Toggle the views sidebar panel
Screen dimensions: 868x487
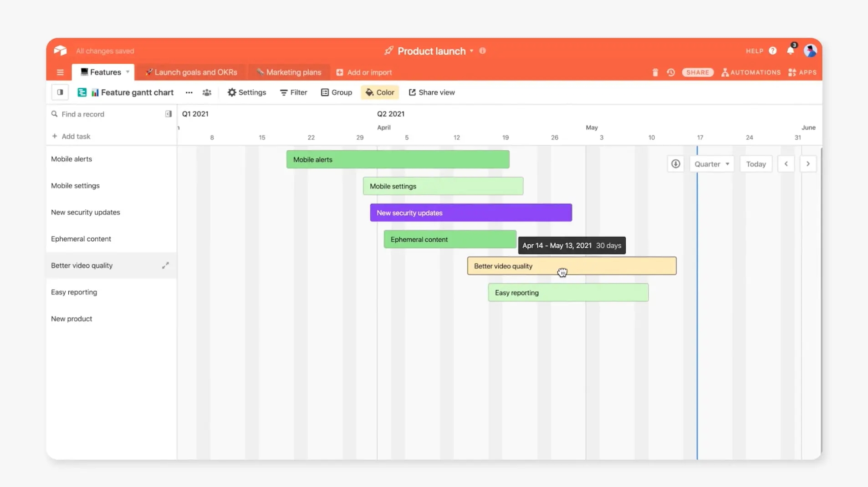pos(59,92)
